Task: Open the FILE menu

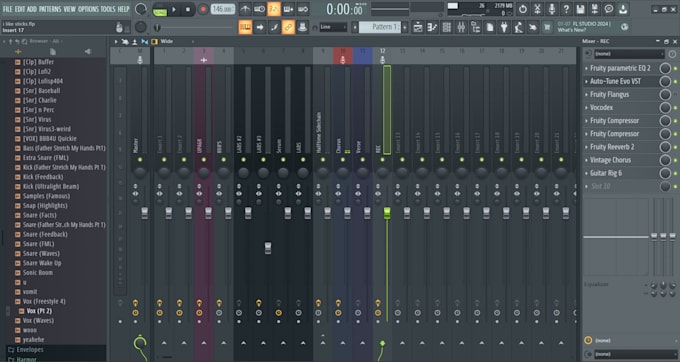Action: (x=8, y=9)
